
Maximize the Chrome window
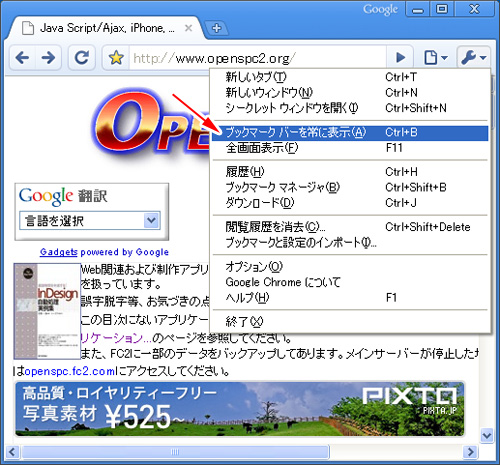point(442,9)
